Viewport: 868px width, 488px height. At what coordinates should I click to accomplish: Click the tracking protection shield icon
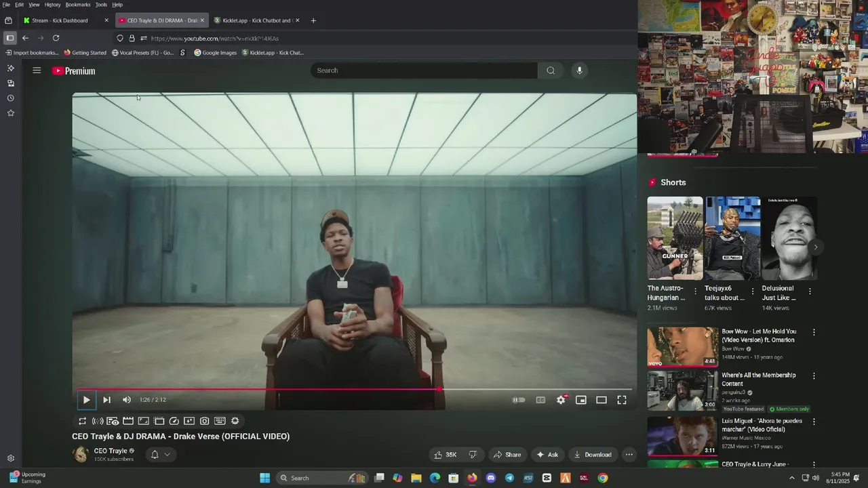[120, 39]
